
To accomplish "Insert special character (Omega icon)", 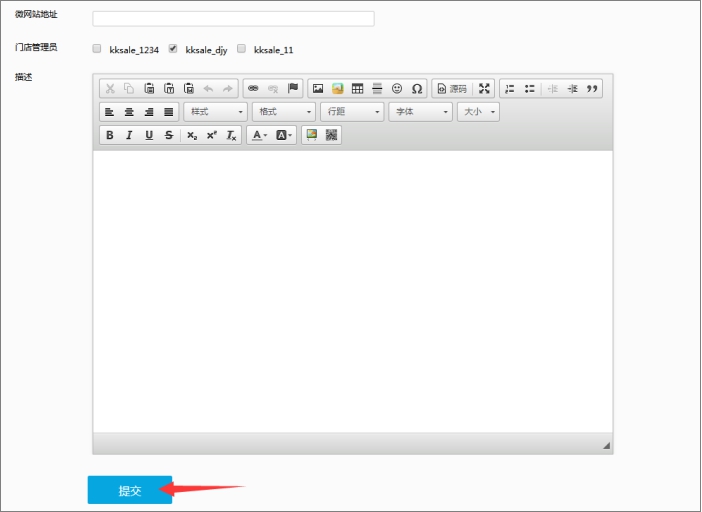I will pos(417,89).
